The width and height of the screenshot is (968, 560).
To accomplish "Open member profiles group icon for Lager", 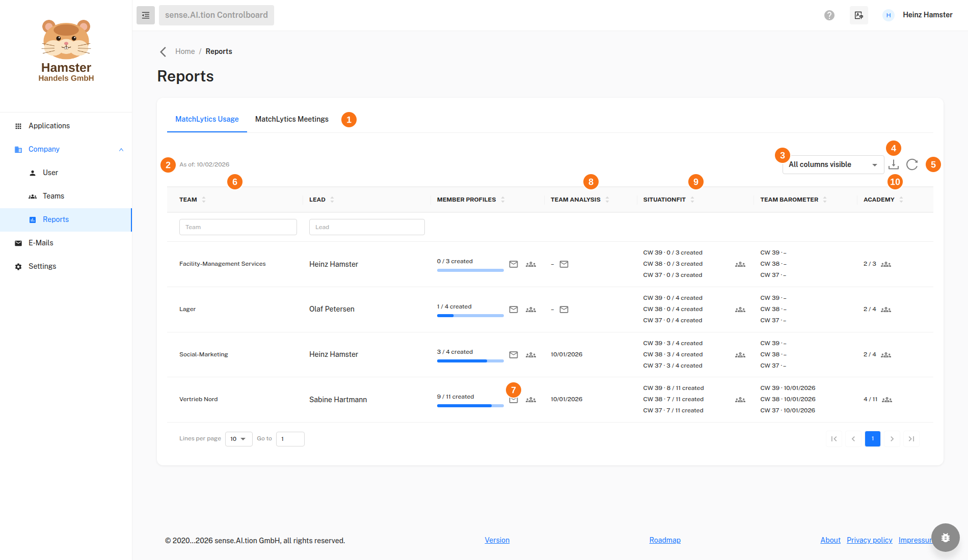I will [x=531, y=310].
